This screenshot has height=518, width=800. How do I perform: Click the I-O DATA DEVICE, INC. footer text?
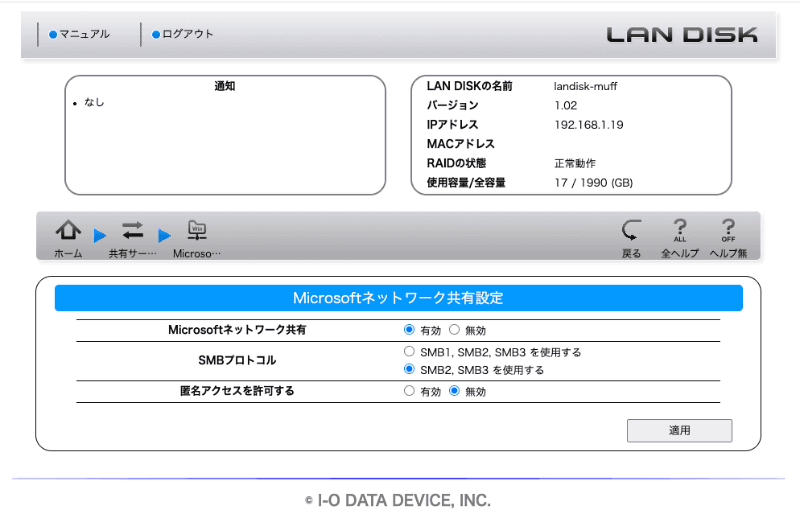pyautogui.click(x=398, y=501)
